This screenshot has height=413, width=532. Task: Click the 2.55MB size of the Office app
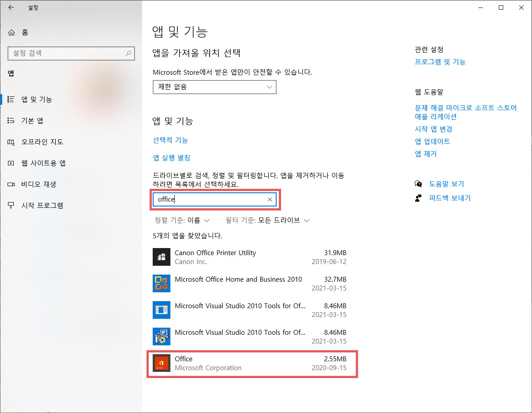tap(335, 359)
